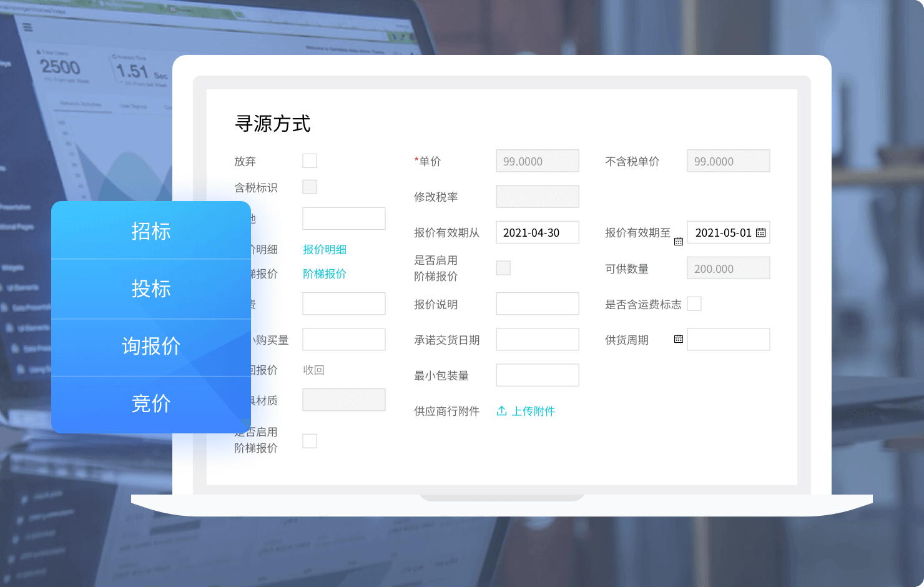Toggle 是否启用阶梯报价 checkbox in middle column

(503, 267)
